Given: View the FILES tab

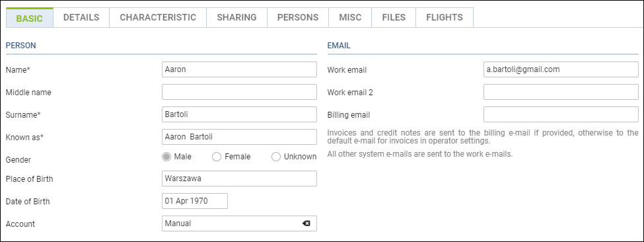Looking at the screenshot, I should (394, 18).
